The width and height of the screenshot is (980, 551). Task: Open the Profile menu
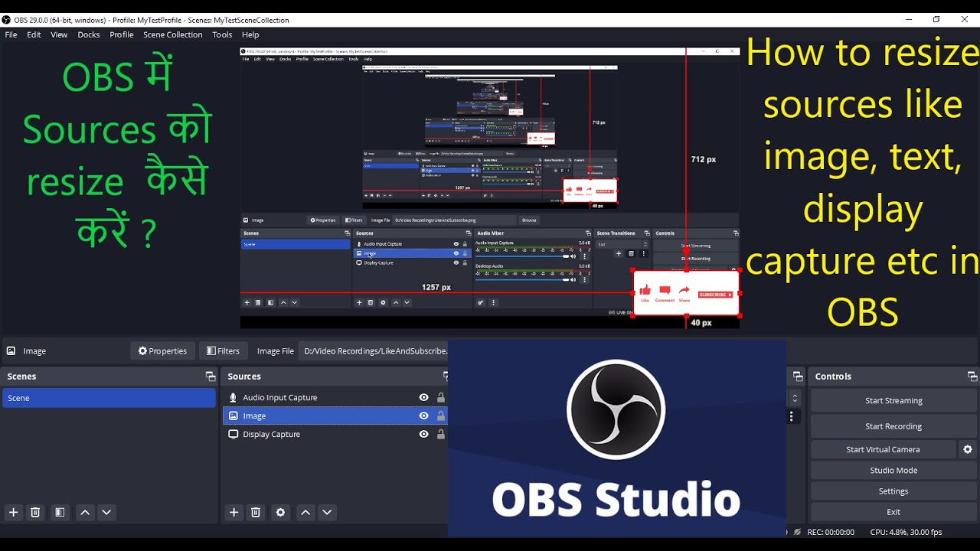tap(121, 34)
